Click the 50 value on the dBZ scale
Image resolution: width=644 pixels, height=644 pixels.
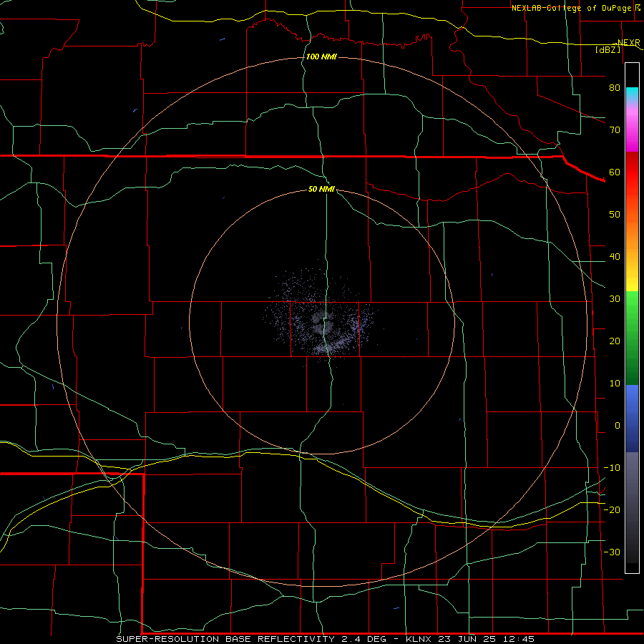point(615,215)
